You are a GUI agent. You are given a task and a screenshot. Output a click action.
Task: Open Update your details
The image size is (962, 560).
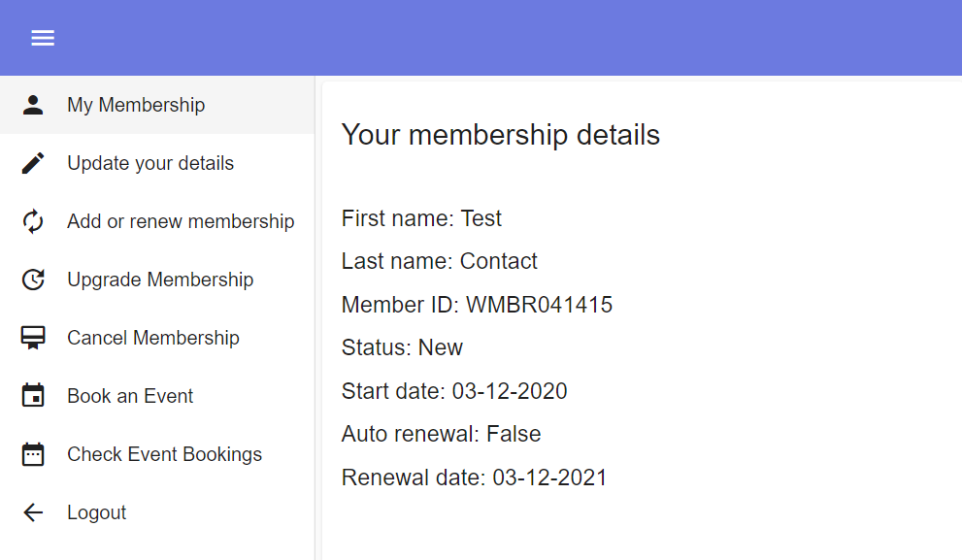[150, 162]
